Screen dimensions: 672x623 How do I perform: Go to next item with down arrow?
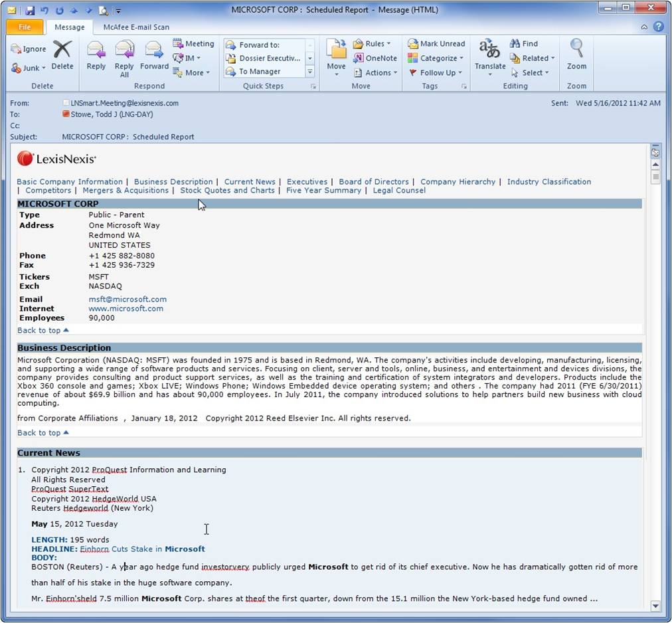pos(88,10)
